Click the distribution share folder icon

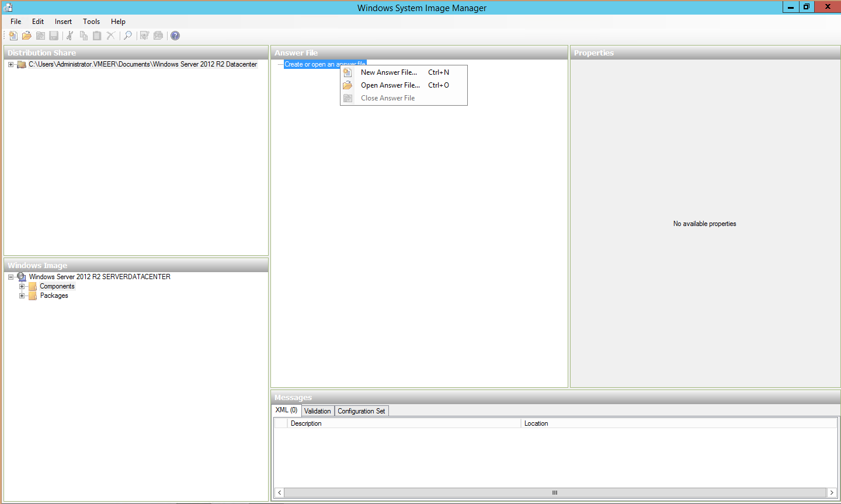[22, 64]
